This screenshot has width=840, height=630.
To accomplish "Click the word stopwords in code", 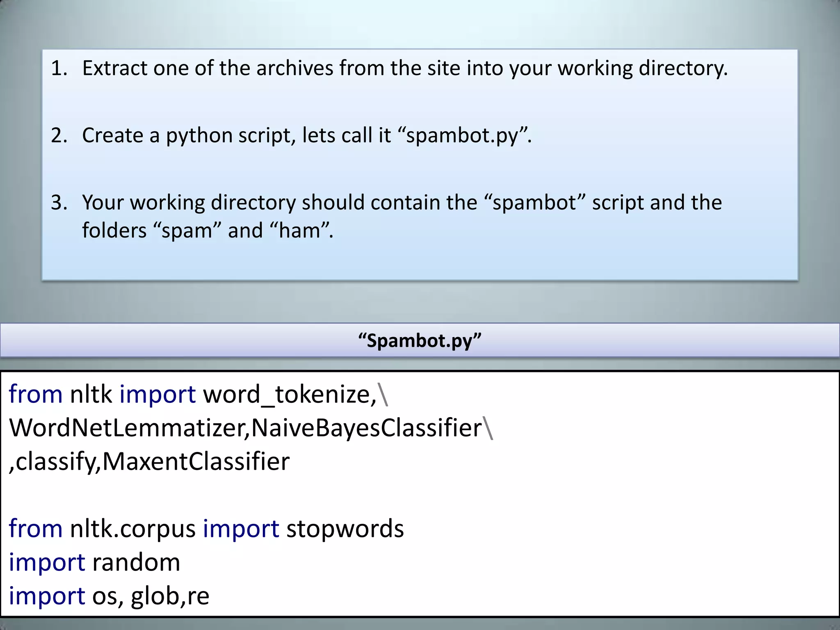I will point(345,529).
